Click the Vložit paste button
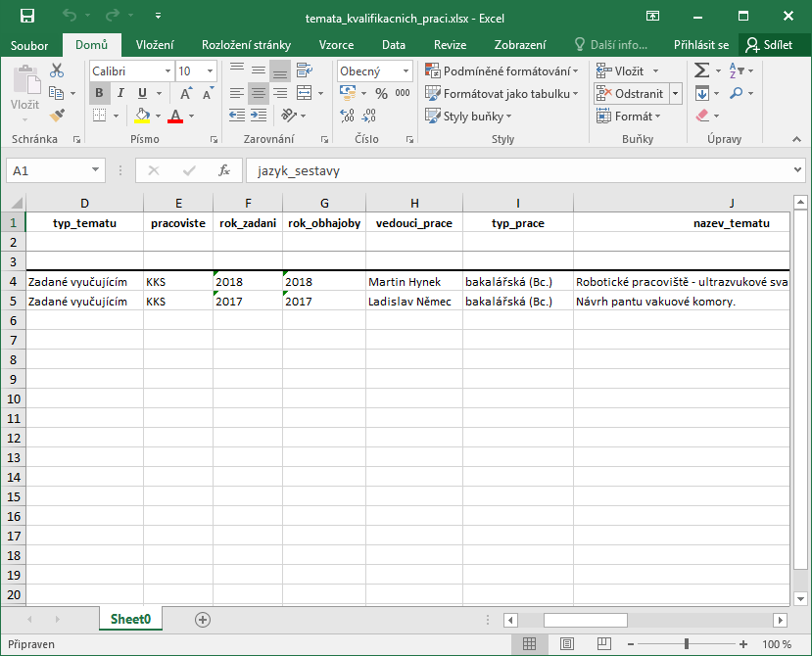812x656 pixels. (24, 92)
